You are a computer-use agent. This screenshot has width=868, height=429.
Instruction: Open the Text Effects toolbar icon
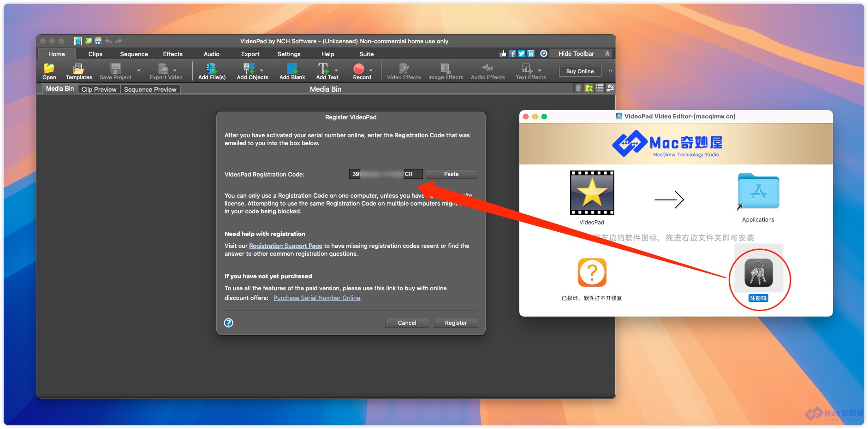click(x=527, y=68)
